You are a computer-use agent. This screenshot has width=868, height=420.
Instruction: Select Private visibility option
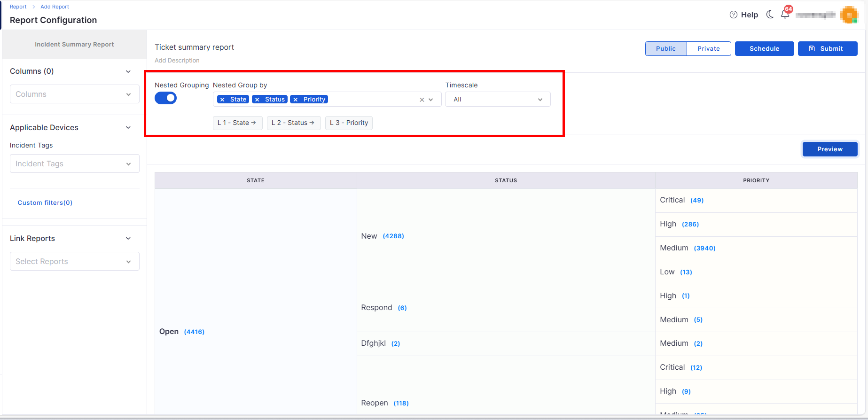pyautogui.click(x=708, y=48)
